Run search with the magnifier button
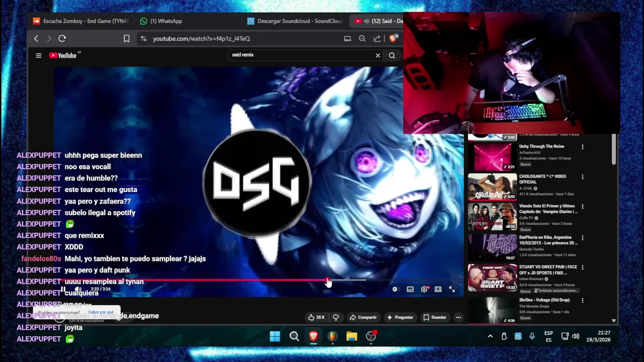Viewport: 644px width, 362px height. pos(392,55)
